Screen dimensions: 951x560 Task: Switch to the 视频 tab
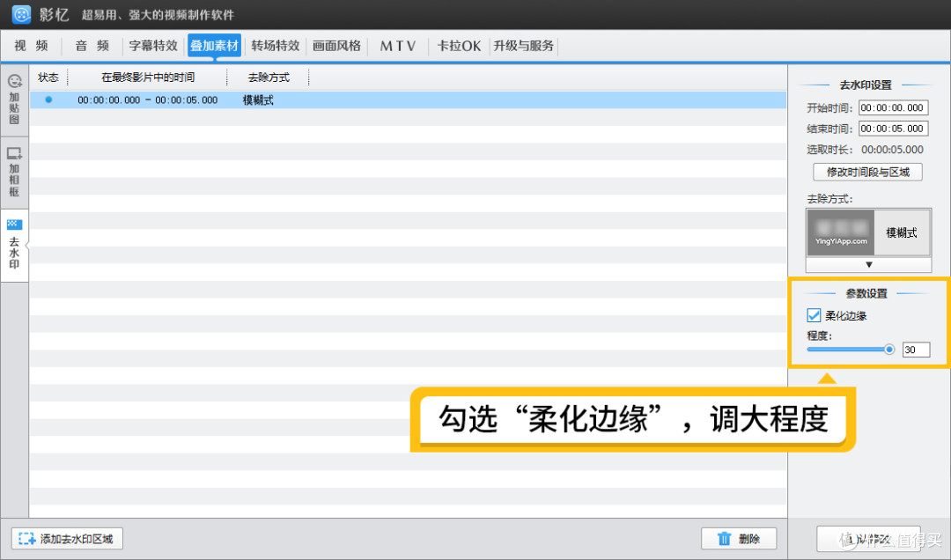tap(32, 46)
